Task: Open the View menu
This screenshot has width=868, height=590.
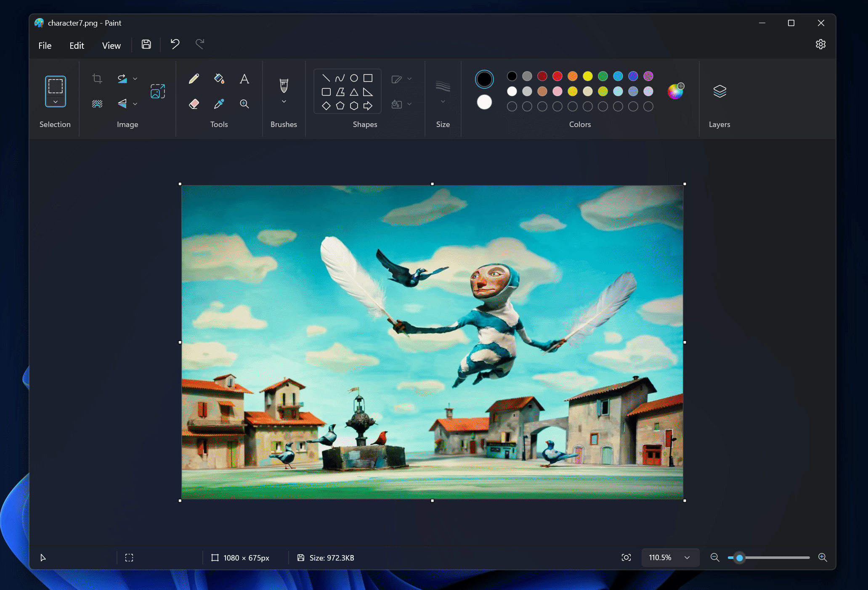Action: 111,45
